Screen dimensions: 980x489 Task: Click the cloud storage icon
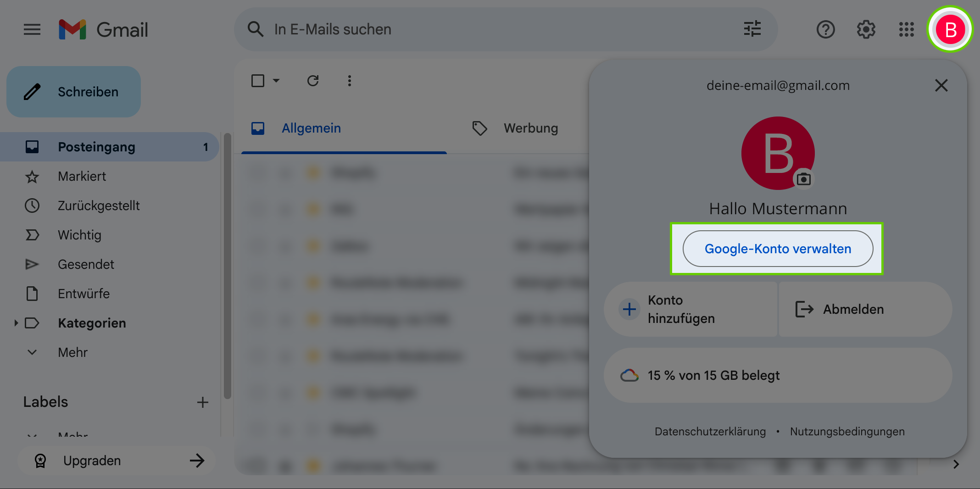pos(629,375)
